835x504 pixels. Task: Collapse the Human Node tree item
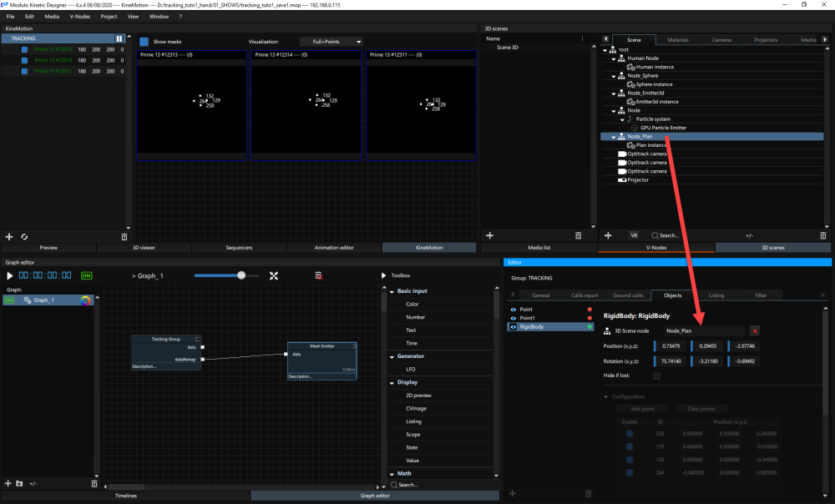[x=612, y=58]
